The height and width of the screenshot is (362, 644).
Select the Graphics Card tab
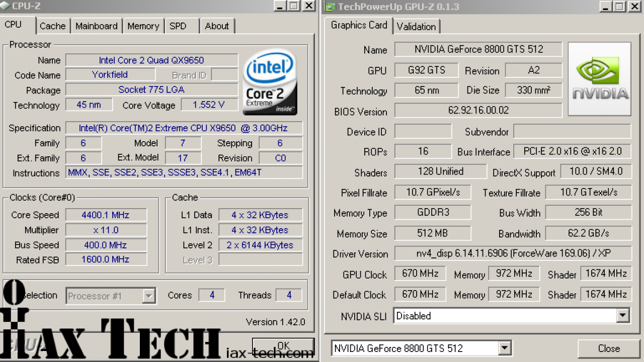point(359,25)
